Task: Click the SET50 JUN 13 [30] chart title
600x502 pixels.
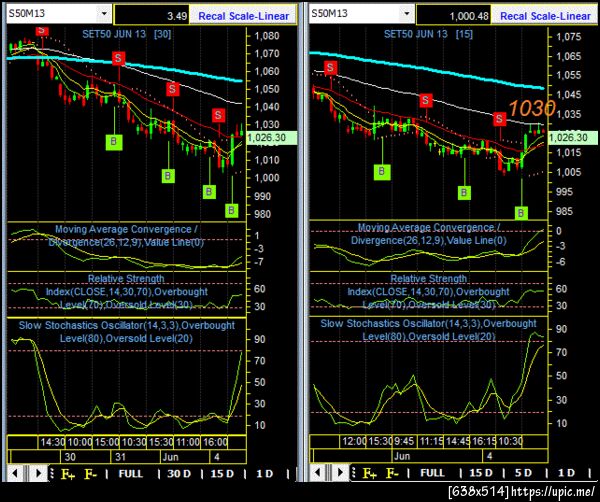Action: click(x=127, y=34)
